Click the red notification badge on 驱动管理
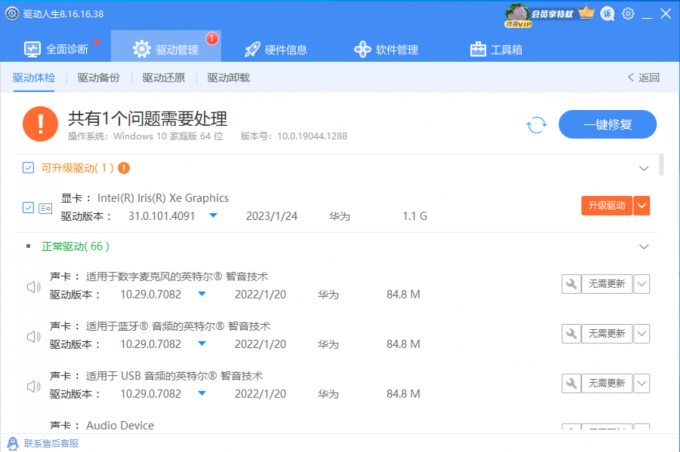The height and width of the screenshot is (452, 680). tap(212, 39)
